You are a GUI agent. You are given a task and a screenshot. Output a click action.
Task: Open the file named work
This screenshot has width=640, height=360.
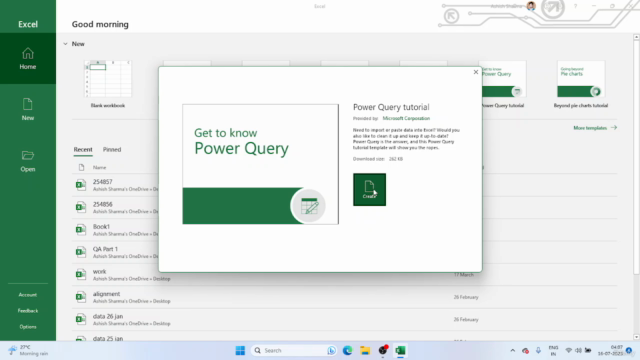(99, 271)
